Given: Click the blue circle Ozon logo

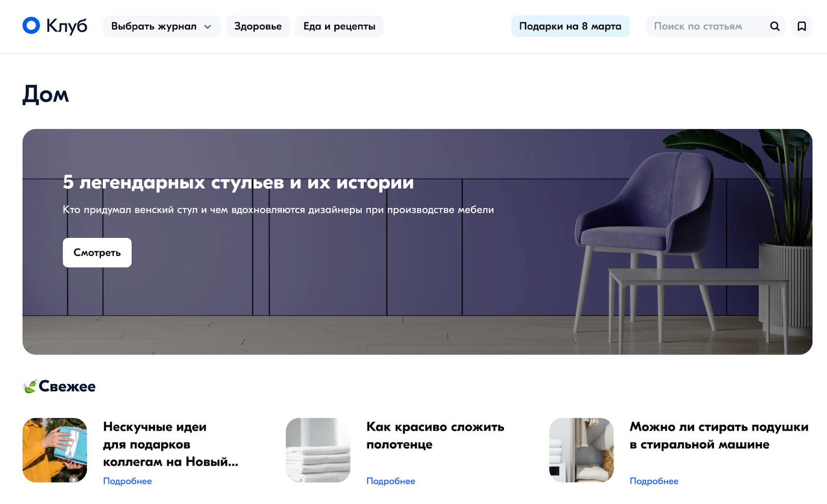Looking at the screenshot, I should (x=31, y=25).
